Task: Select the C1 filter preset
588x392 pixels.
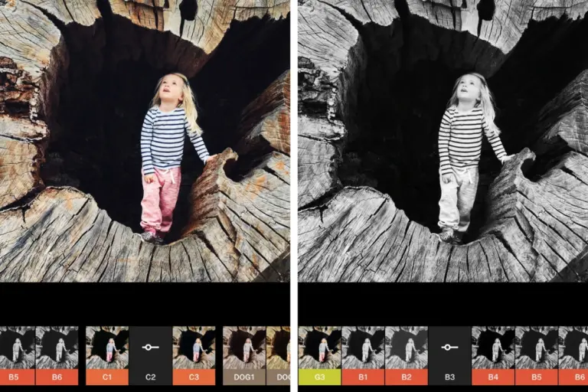Action: click(107, 355)
